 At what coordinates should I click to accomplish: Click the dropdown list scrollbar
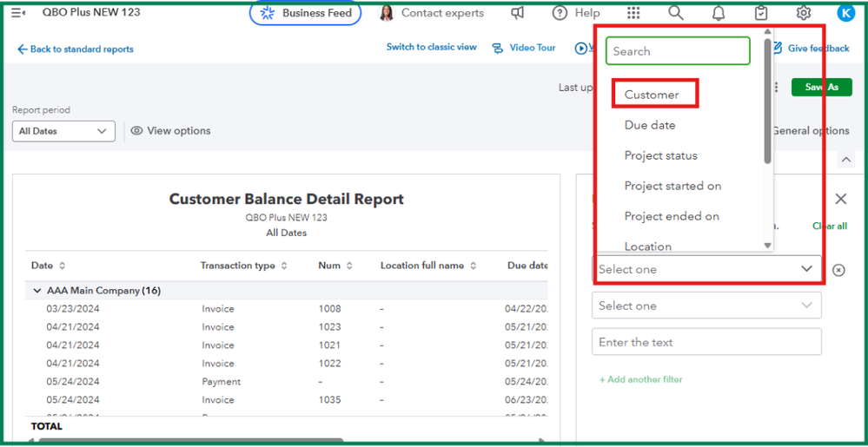click(767, 101)
